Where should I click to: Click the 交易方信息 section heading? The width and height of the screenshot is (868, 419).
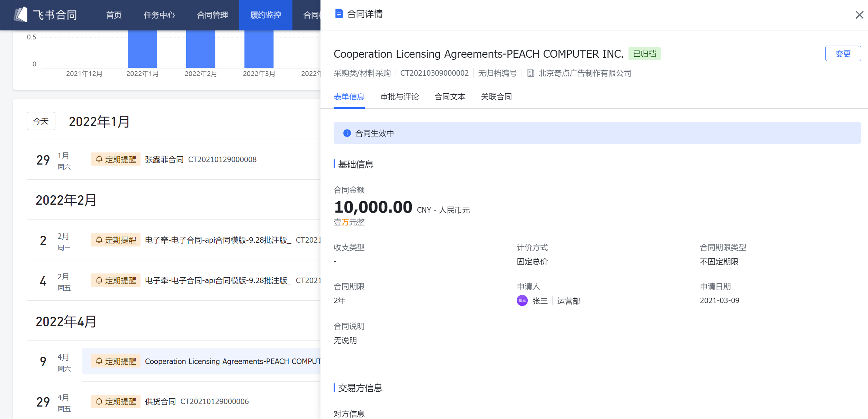pos(360,388)
